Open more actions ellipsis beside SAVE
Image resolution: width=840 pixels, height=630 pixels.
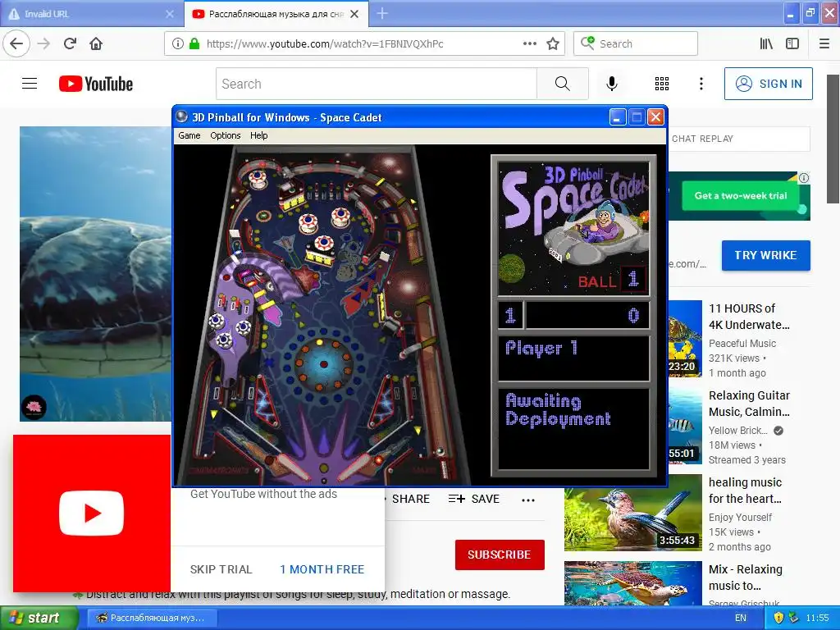[528, 500]
